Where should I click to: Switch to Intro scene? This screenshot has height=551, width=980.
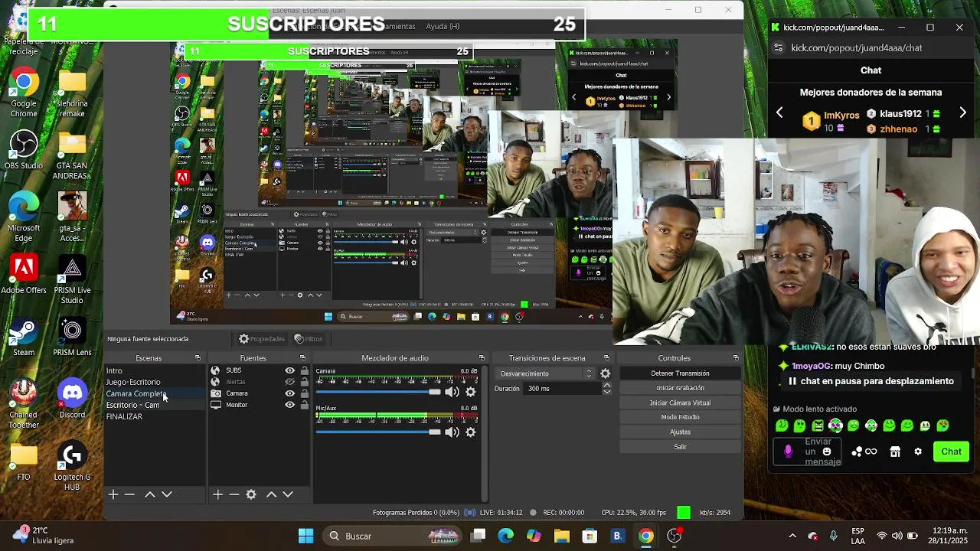155,370
